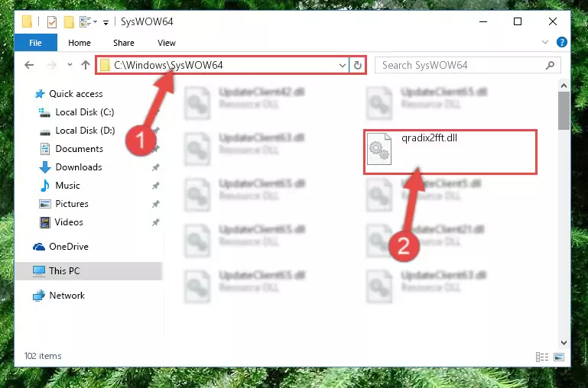
Task: Open the File menu tab
Action: pos(36,43)
